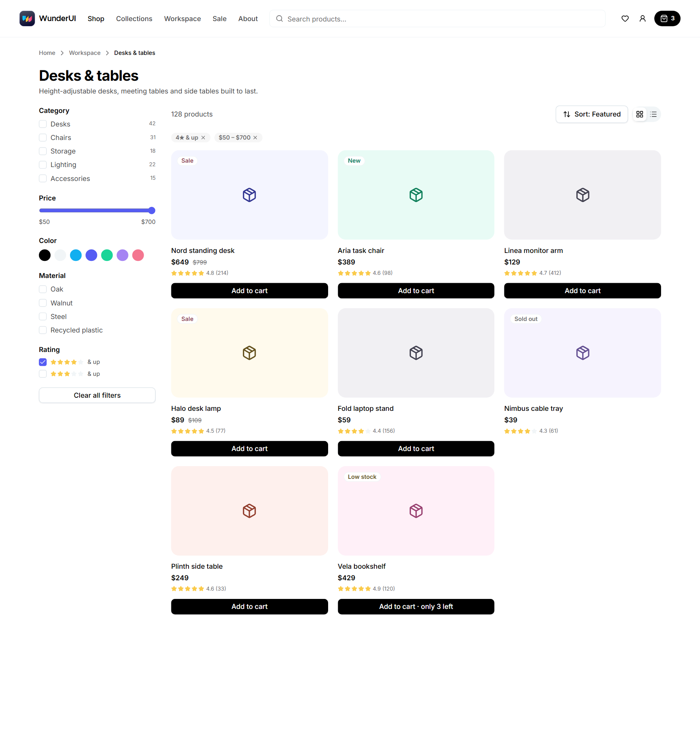Click the WunderUI logo icon

pyautogui.click(x=27, y=19)
